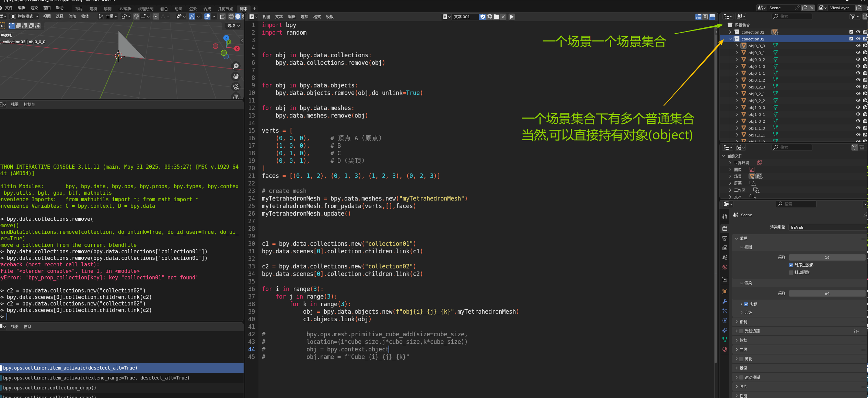This screenshot has height=398, width=868.
Task: Open the Physics properties icon
Action: tap(725, 321)
